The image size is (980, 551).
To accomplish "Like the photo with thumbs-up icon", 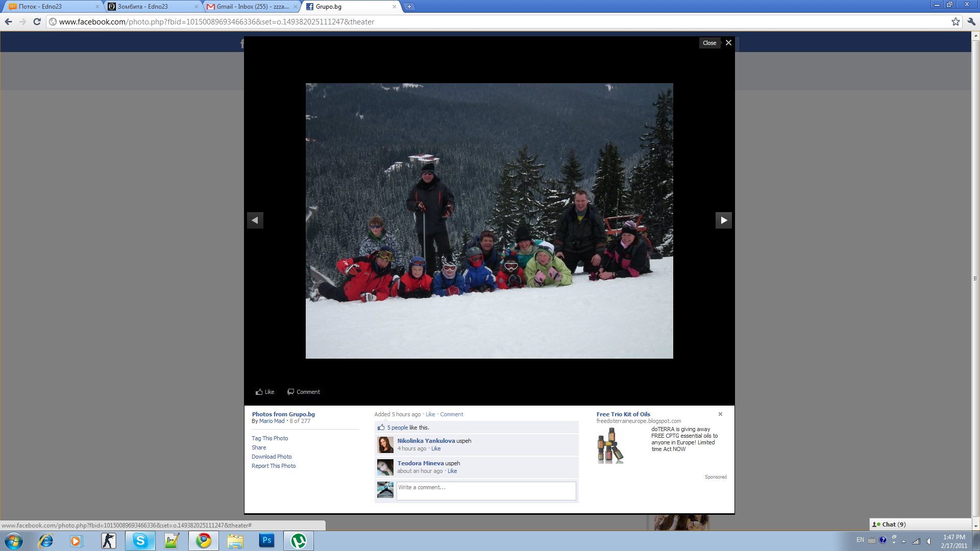I will (x=259, y=392).
